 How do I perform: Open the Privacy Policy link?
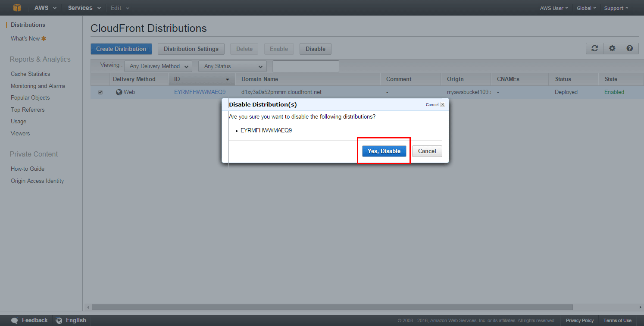coord(579,320)
